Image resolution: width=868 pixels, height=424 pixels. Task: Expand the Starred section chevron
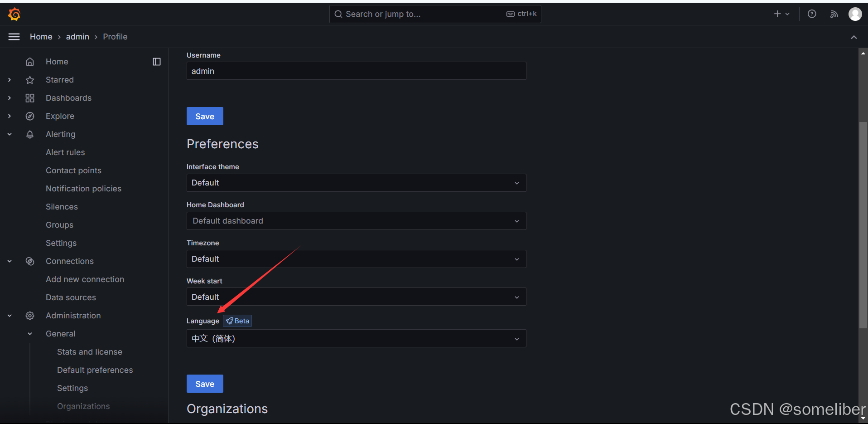[10, 80]
